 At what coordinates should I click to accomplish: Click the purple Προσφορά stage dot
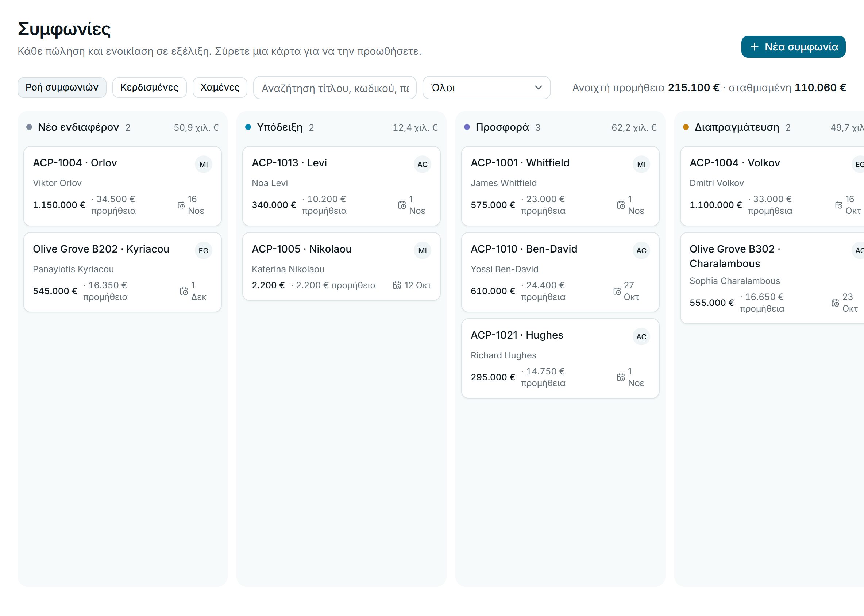(x=467, y=127)
